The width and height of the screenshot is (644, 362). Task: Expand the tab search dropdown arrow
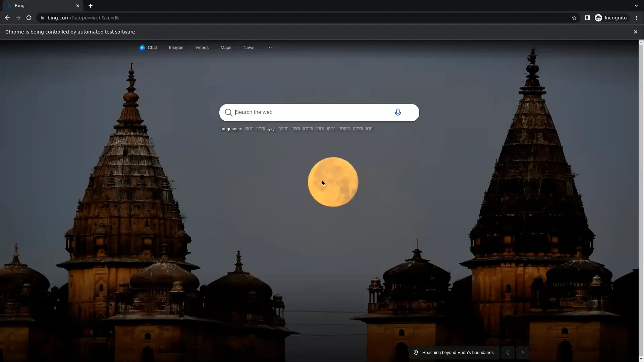[636, 6]
